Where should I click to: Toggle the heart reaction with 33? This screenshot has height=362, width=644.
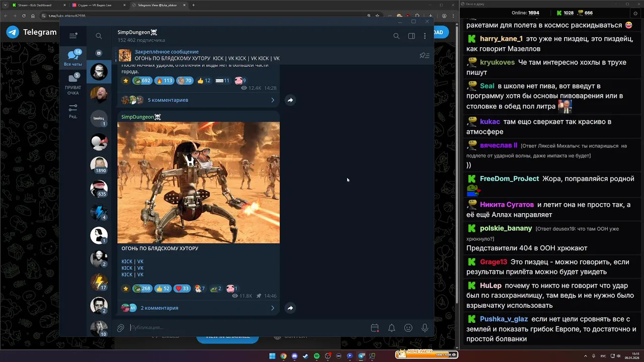click(182, 289)
